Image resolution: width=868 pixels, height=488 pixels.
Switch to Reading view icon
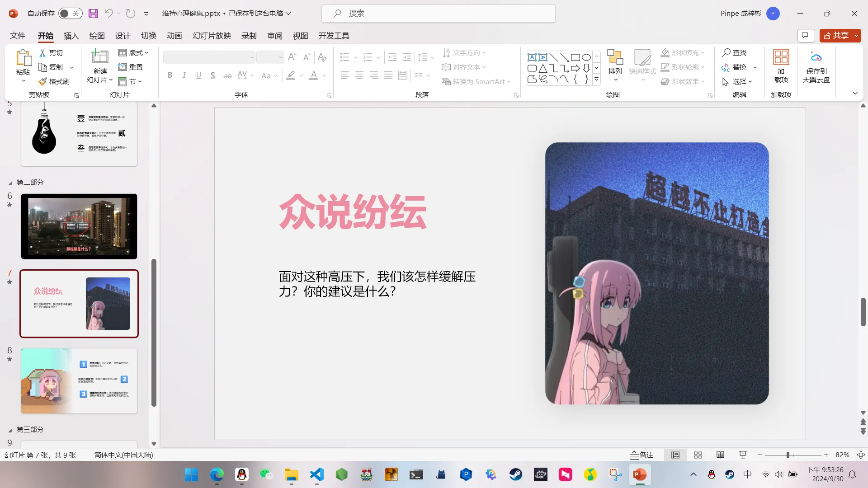(x=721, y=455)
